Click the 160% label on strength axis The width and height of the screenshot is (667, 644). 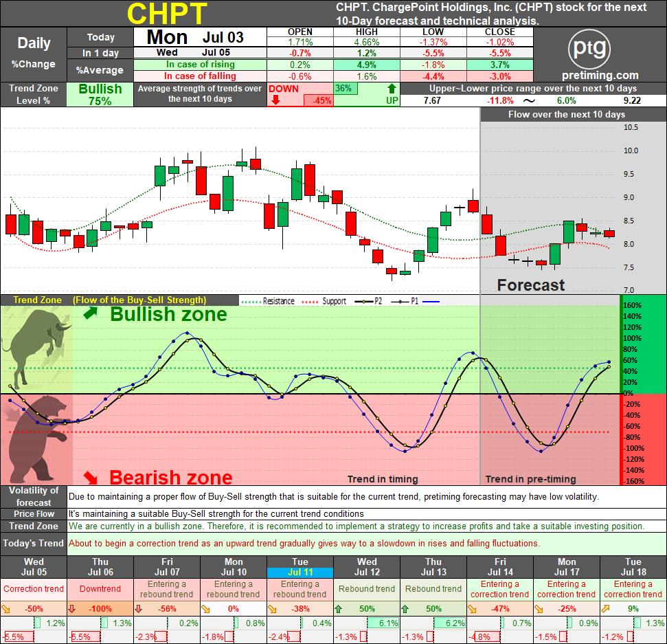632,306
